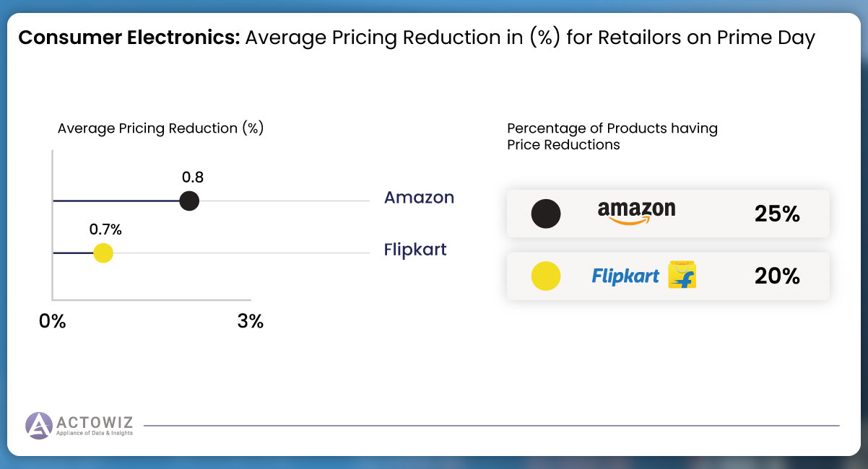
Task: Click the Amazon logo in the legend
Action: click(x=636, y=213)
